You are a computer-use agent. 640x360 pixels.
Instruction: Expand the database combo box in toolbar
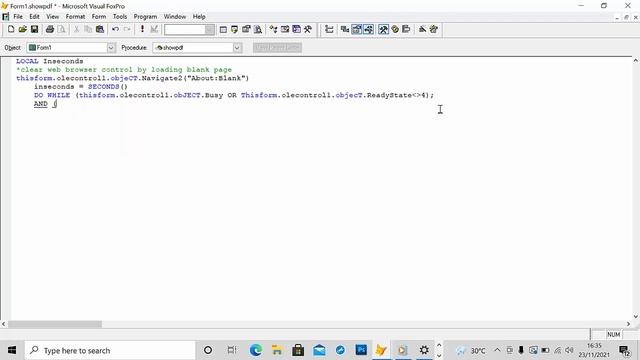(x=209, y=30)
